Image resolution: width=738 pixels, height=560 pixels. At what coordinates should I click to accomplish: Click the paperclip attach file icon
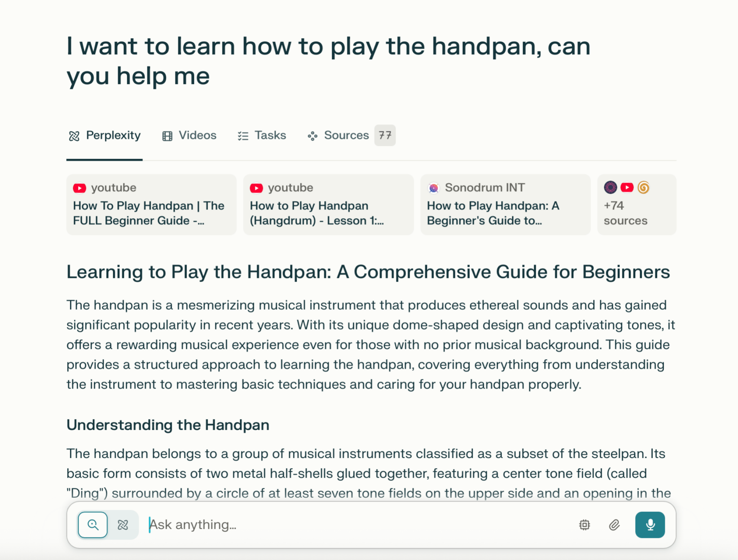click(x=614, y=525)
